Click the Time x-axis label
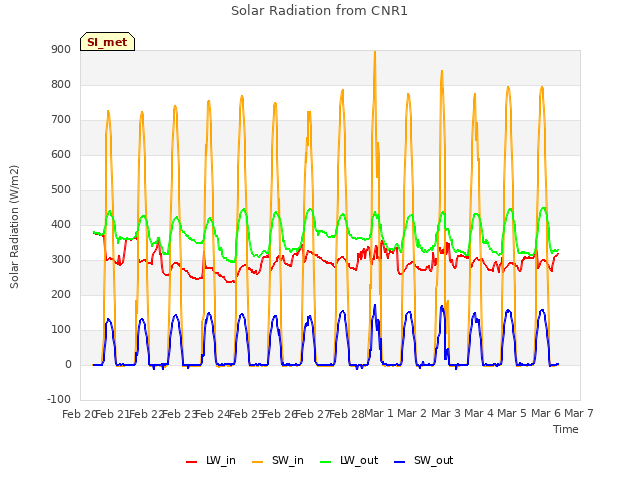 566,429
